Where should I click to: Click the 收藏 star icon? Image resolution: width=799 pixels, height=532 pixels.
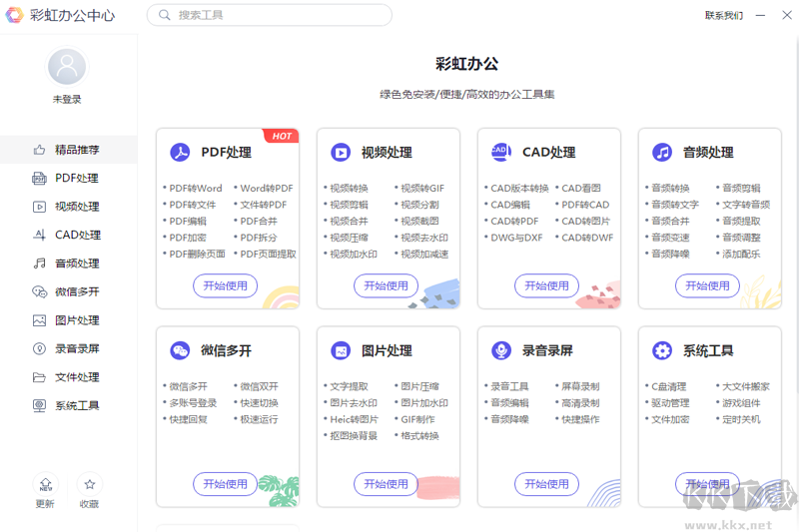tap(90, 484)
